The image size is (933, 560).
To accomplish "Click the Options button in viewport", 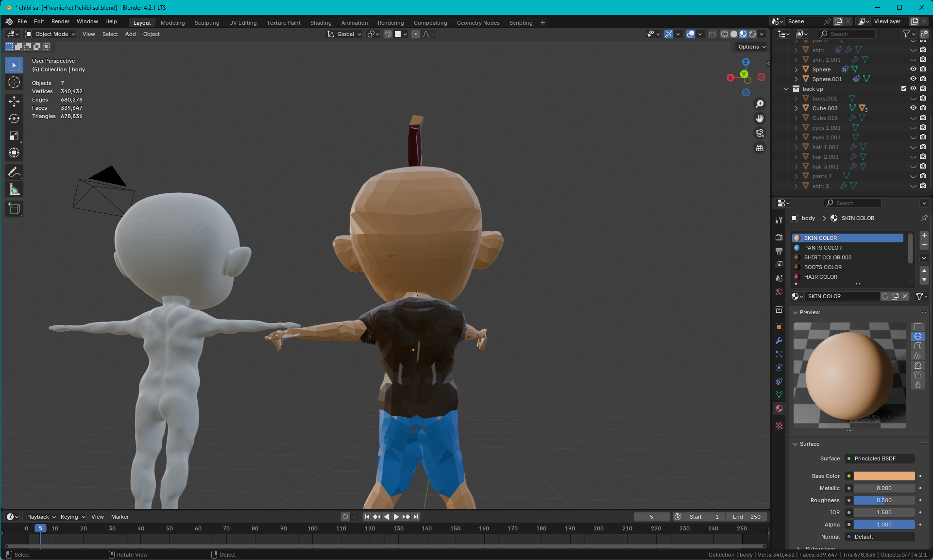I will (751, 47).
